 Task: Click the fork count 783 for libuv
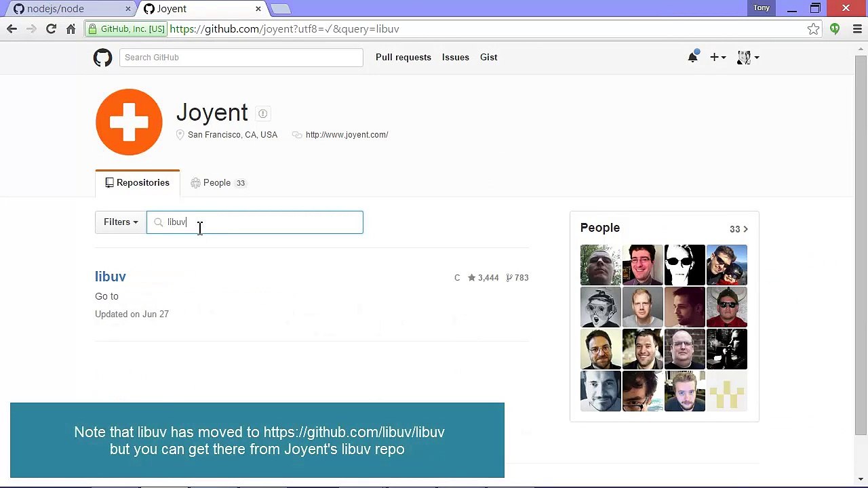tap(517, 278)
